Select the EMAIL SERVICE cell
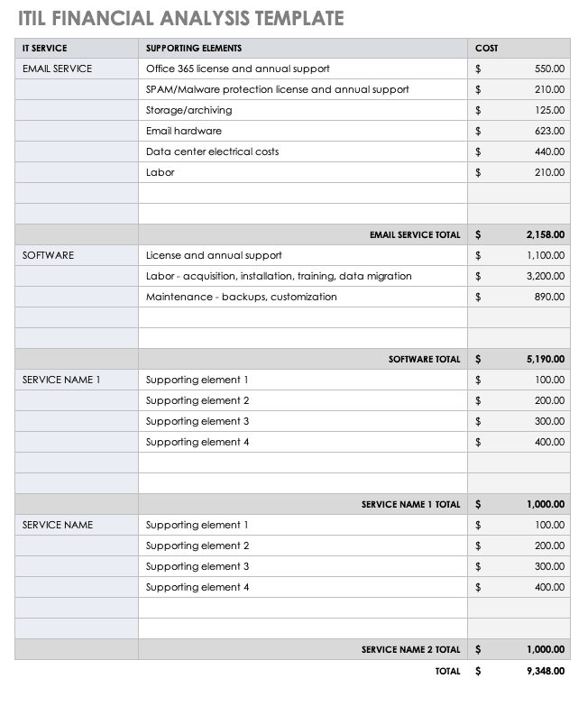 [x=57, y=69]
